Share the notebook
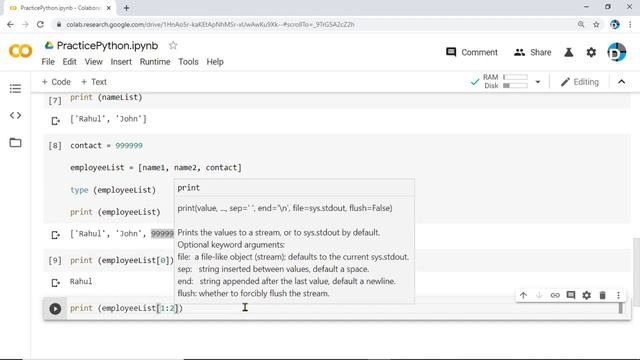 [x=533, y=52]
